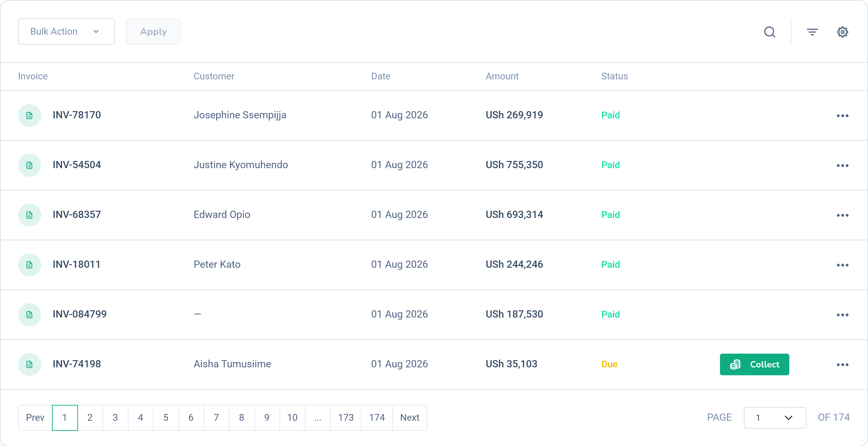The height and width of the screenshot is (446, 868).
Task: Open invoice INV-78170
Action: [x=77, y=115]
